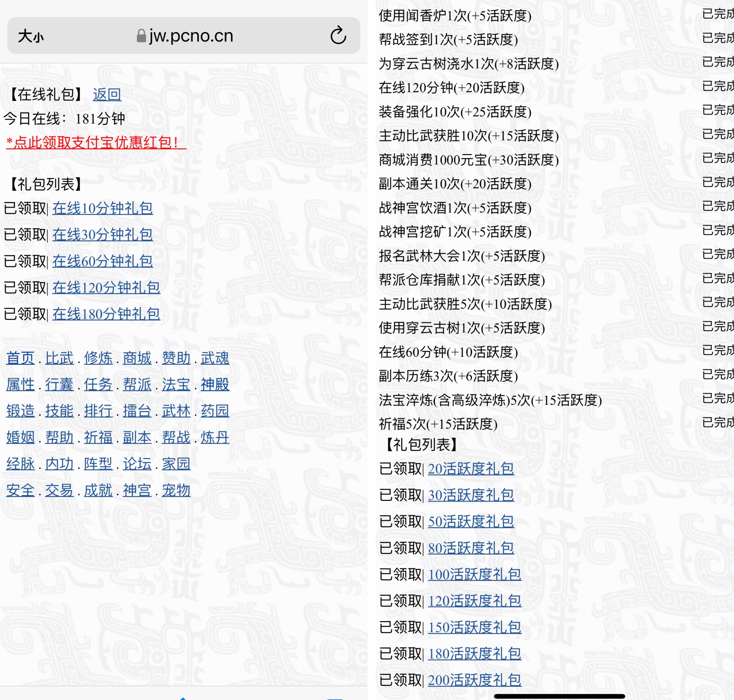Open 100活跃度礼包 link

point(474,574)
